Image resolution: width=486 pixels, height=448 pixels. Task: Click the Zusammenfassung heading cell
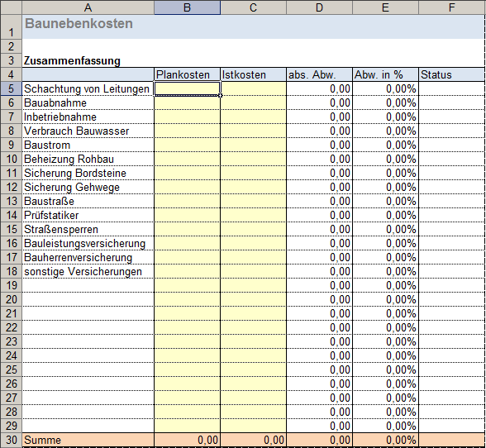[x=88, y=61]
